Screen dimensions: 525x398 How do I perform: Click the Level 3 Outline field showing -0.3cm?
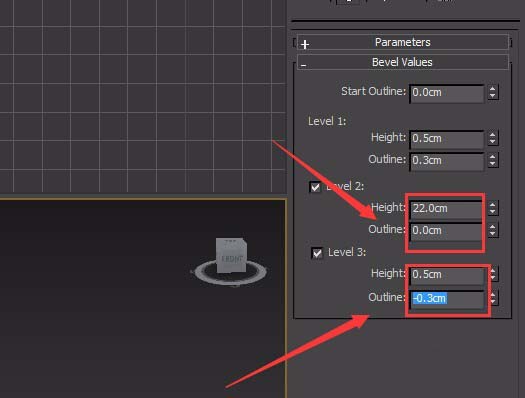[447, 299]
